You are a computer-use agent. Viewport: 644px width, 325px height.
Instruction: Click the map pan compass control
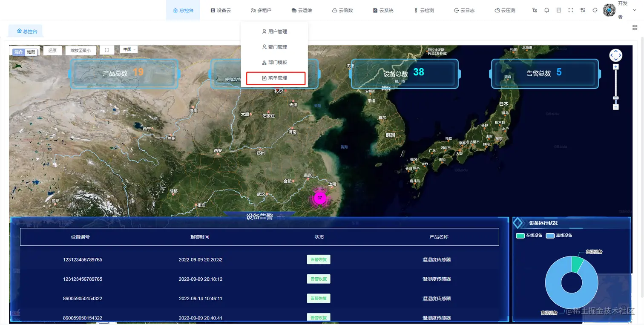tap(616, 55)
